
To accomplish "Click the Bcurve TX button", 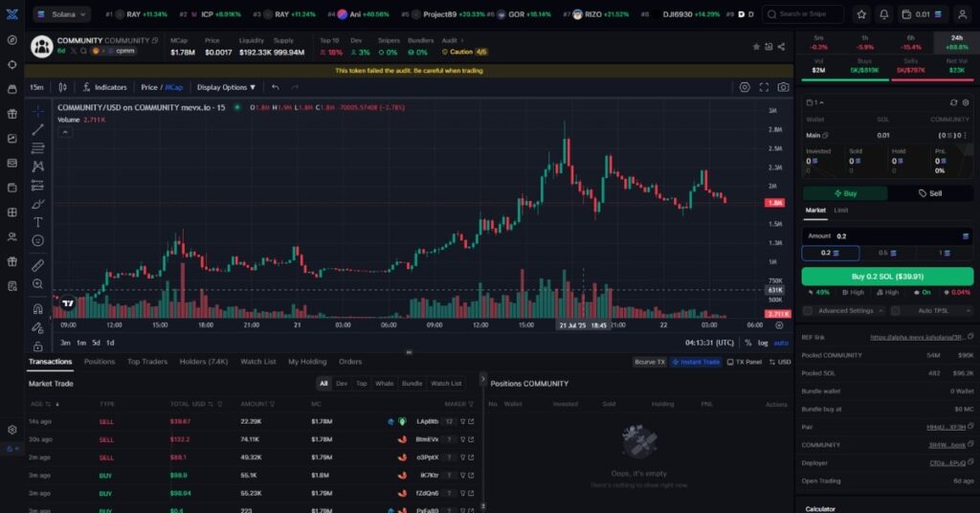I will [650, 362].
